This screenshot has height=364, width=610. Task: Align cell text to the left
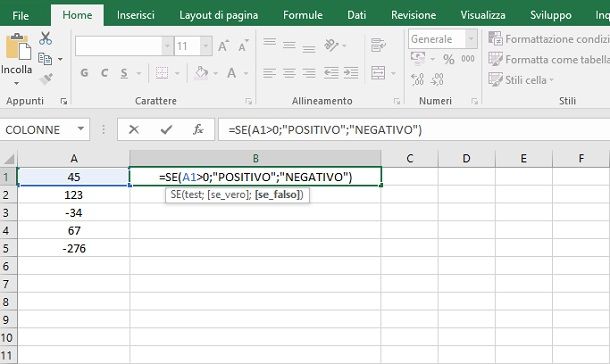click(269, 73)
